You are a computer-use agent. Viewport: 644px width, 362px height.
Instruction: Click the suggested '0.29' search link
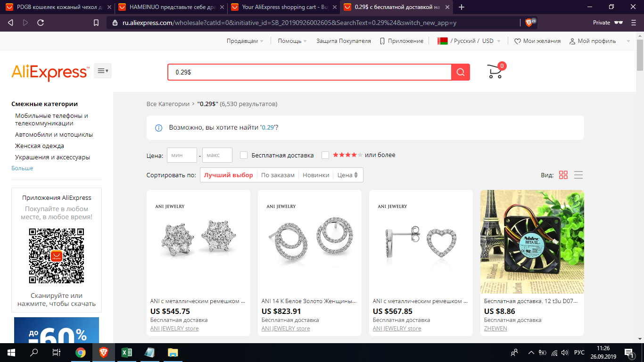[268, 128]
